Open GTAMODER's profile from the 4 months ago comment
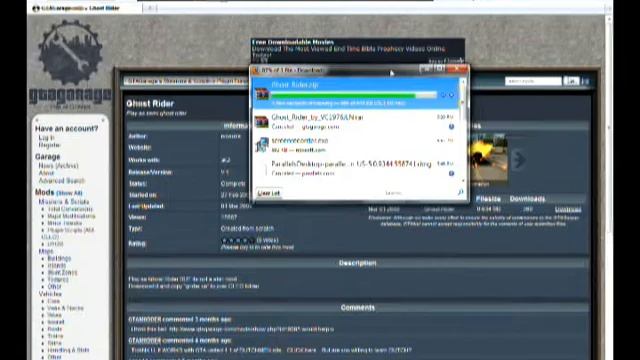 (144, 340)
